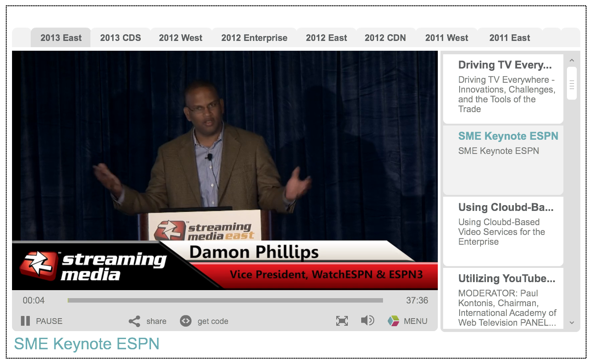Open the 2013 CDS tab
The width and height of the screenshot is (591, 364).
[x=121, y=38]
